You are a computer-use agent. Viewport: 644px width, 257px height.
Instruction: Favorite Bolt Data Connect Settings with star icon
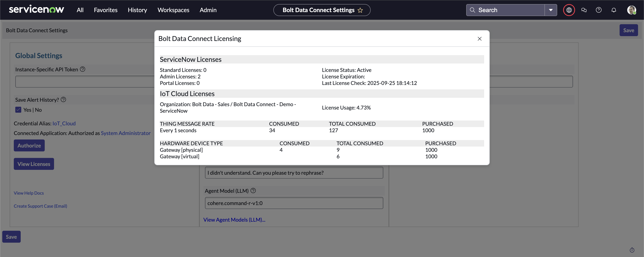click(x=360, y=10)
